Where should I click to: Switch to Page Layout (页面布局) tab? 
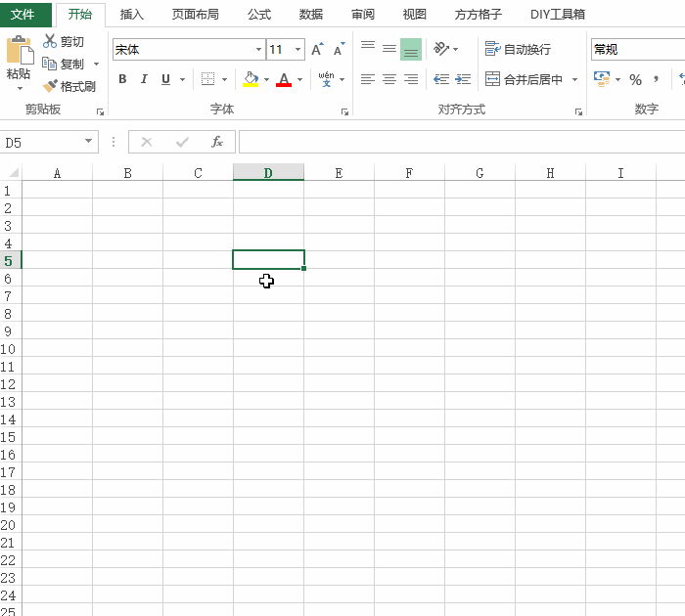pyautogui.click(x=196, y=15)
